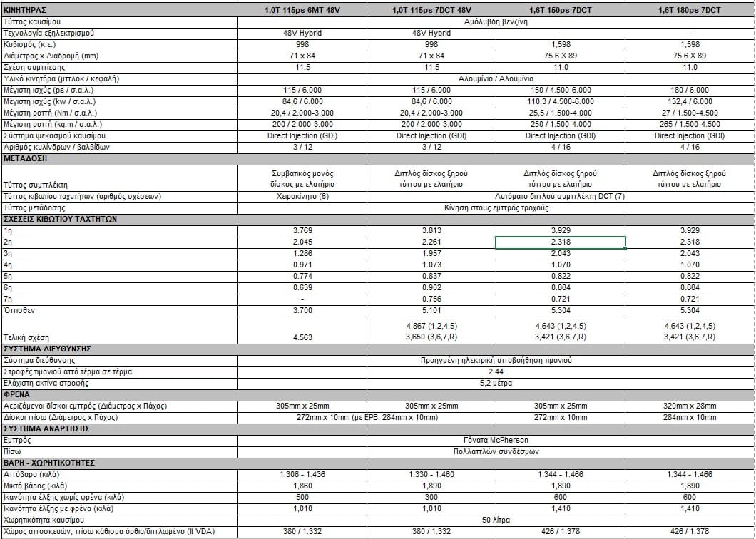The image size is (756, 539).
Task: Click the 5.101 reverse gear ratio cell
Action: coord(431,311)
